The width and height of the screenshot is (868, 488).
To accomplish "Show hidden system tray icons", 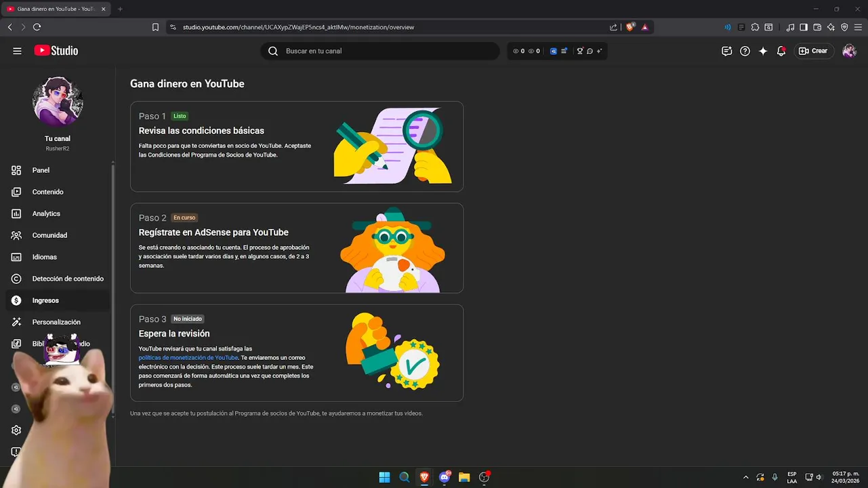I will [746, 477].
